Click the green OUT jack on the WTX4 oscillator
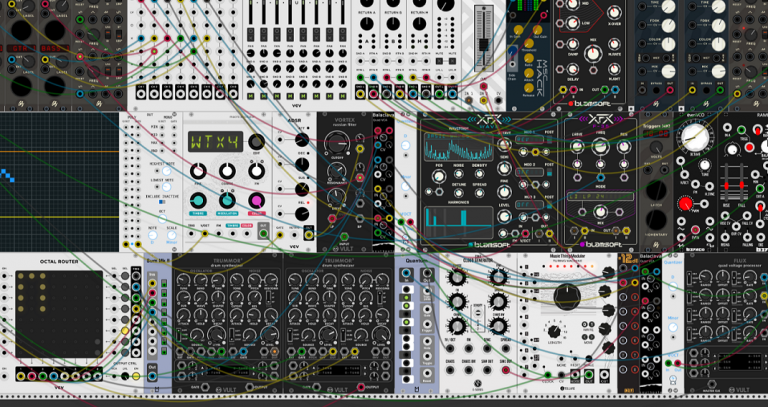This screenshot has height=407, width=768. tap(264, 233)
